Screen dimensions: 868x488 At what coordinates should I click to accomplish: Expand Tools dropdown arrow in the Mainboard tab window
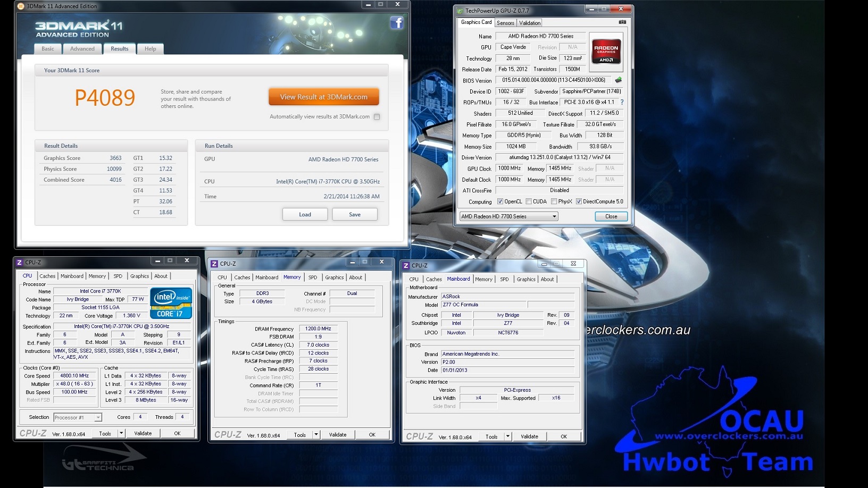click(x=507, y=436)
